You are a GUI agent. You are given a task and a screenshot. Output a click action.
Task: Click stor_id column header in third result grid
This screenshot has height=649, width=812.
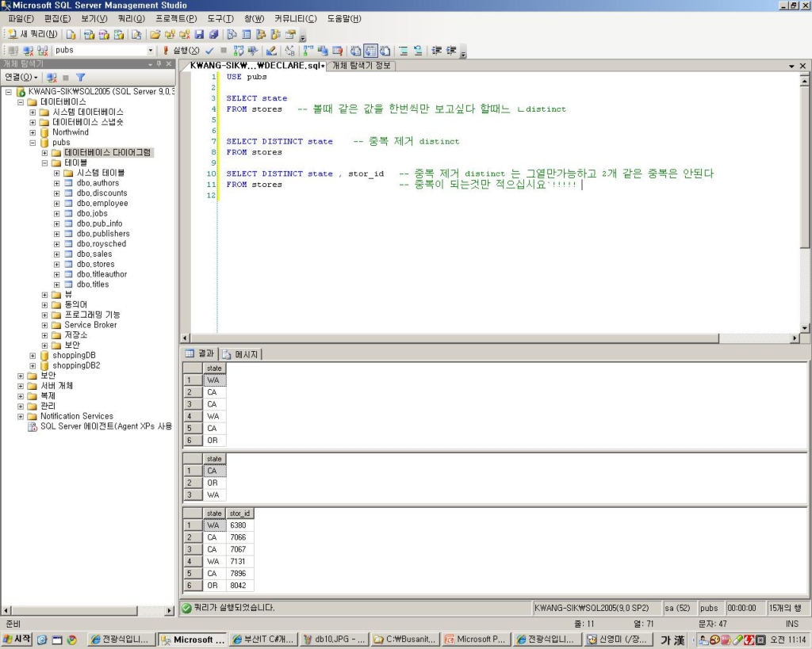(239, 513)
